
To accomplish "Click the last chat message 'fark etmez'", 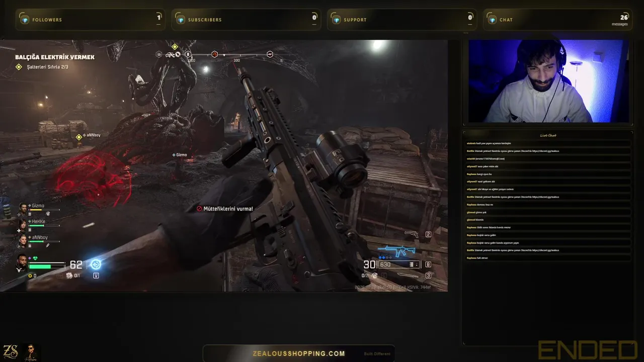I will [x=482, y=258].
